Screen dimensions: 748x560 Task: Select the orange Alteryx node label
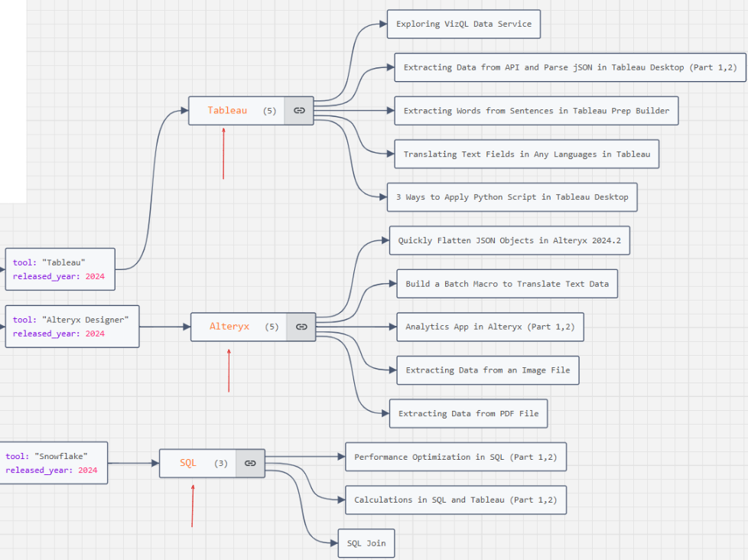(x=229, y=326)
